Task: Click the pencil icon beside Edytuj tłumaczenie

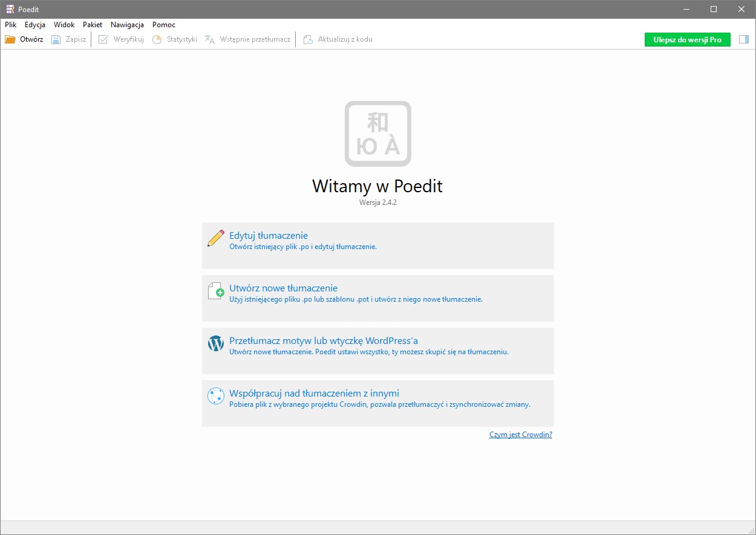Action: [x=216, y=238]
